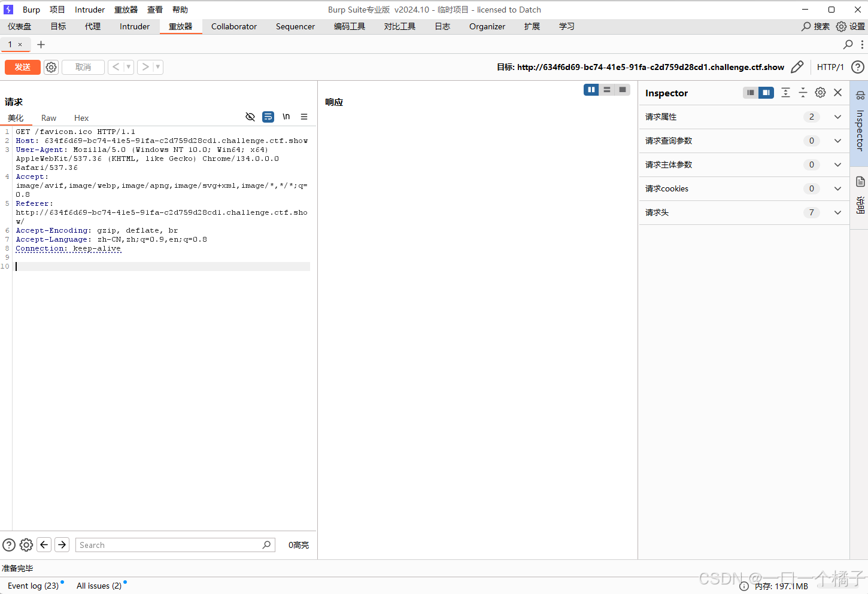This screenshot has width=868, height=594.
Task: Open the settings gear labeled 设置
Action: pos(841,26)
